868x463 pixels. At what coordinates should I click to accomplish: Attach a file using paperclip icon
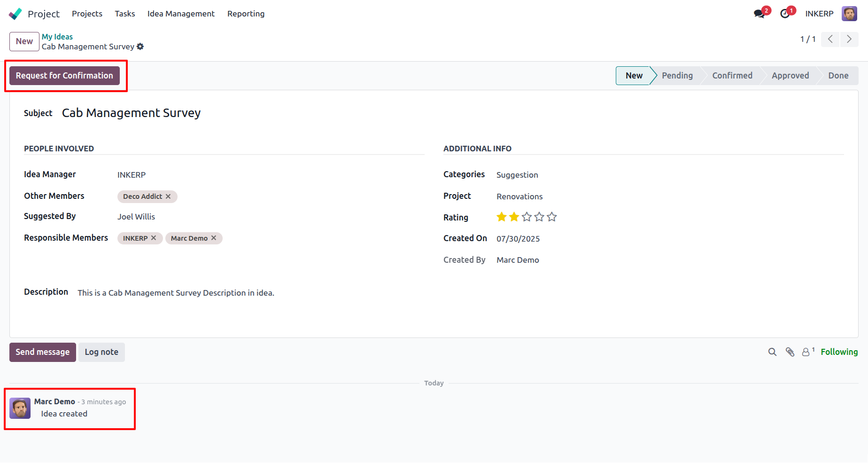[790, 352]
